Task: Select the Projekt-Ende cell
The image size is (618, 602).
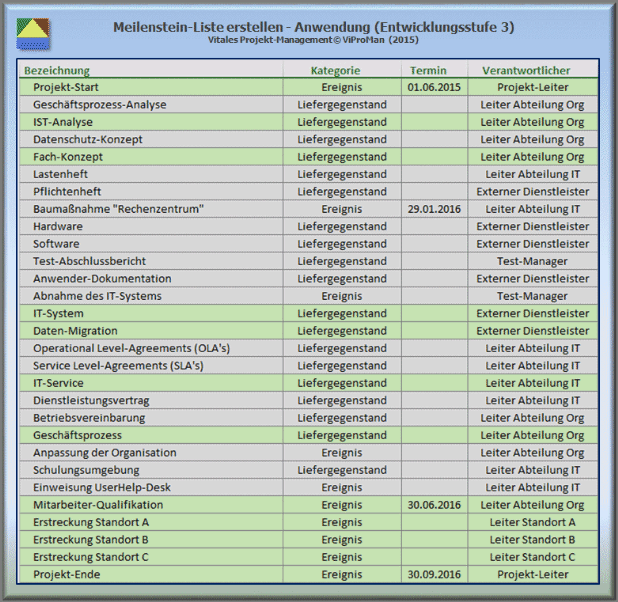Action: tap(151, 574)
